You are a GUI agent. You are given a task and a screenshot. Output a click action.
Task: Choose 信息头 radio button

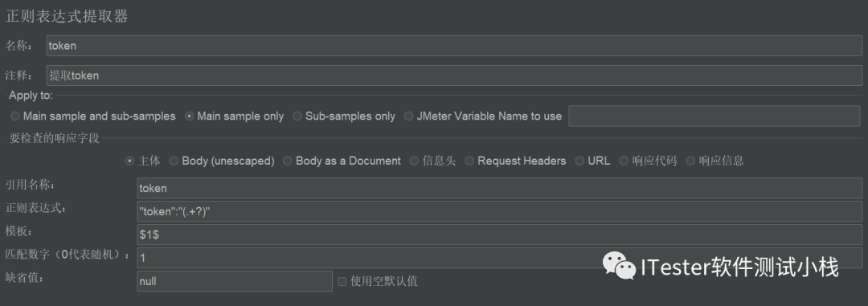coord(414,161)
